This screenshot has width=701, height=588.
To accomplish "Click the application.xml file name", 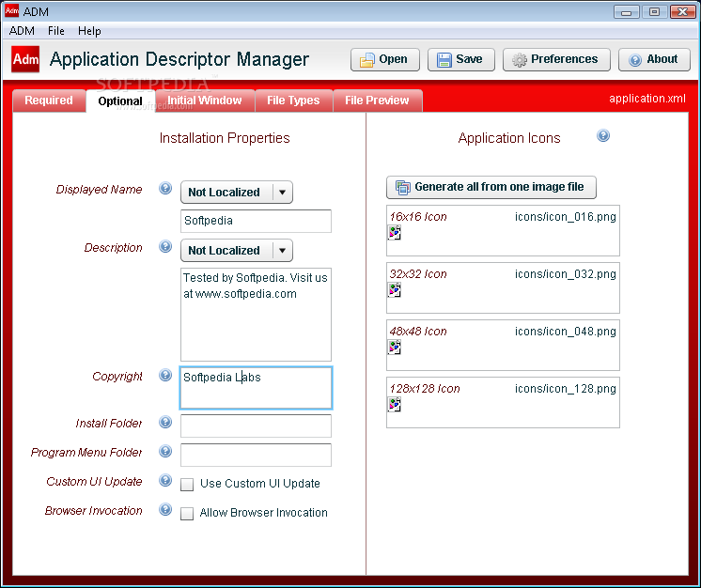I will (x=646, y=99).
